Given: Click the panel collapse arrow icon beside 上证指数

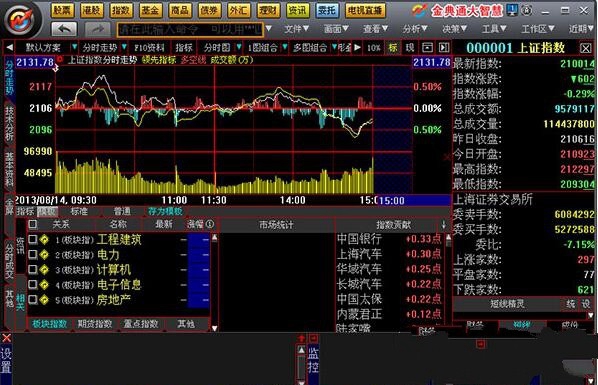Looking at the screenshot, I should [x=444, y=48].
